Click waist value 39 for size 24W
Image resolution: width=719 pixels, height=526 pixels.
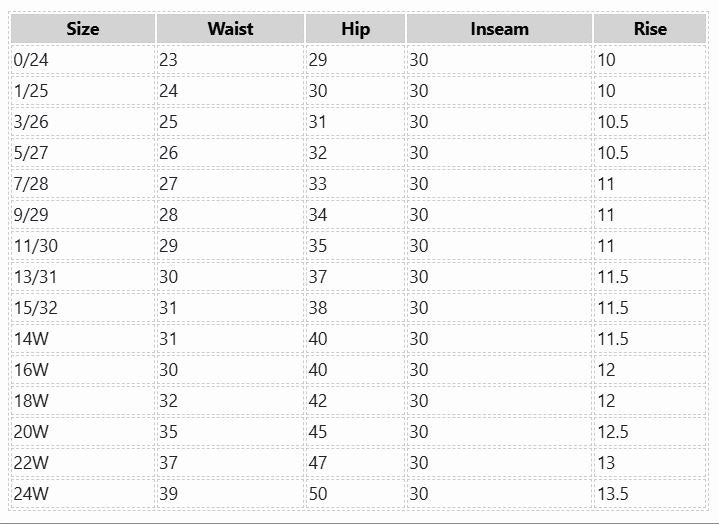tap(168, 494)
